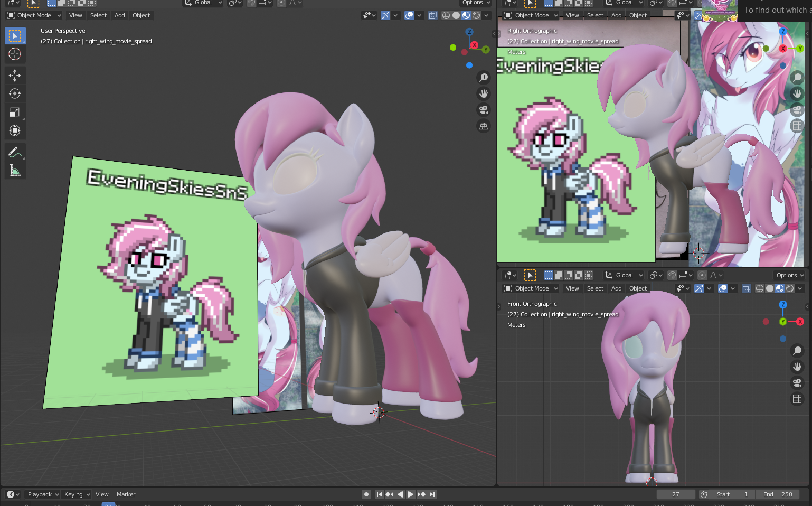Set selection mode to Extend in Front viewport
The width and height of the screenshot is (812, 506).
click(x=559, y=275)
